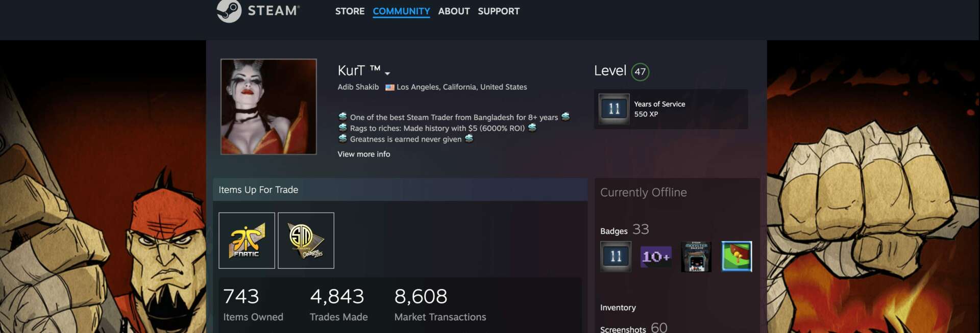Click the KurT profile avatar image

(x=268, y=107)
